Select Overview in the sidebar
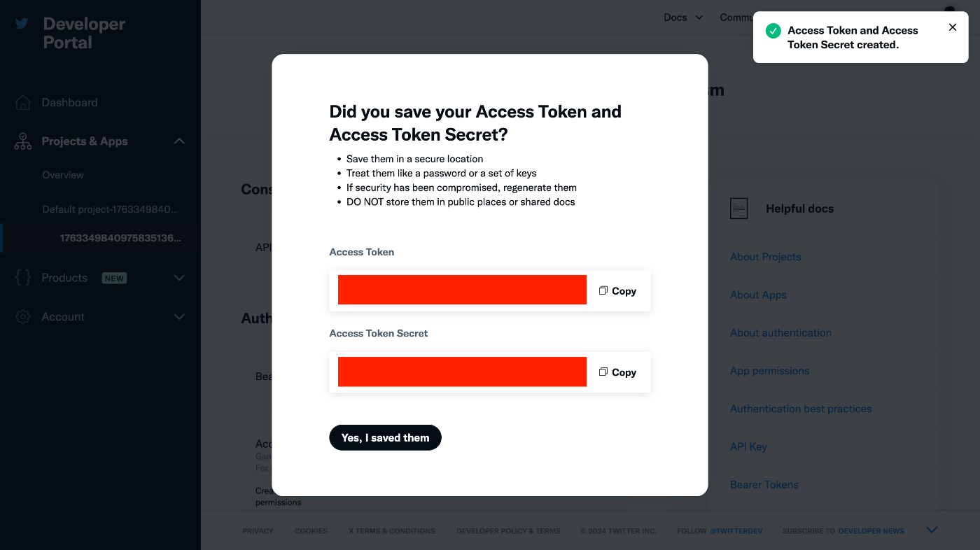980x550 pixels. 63,175
